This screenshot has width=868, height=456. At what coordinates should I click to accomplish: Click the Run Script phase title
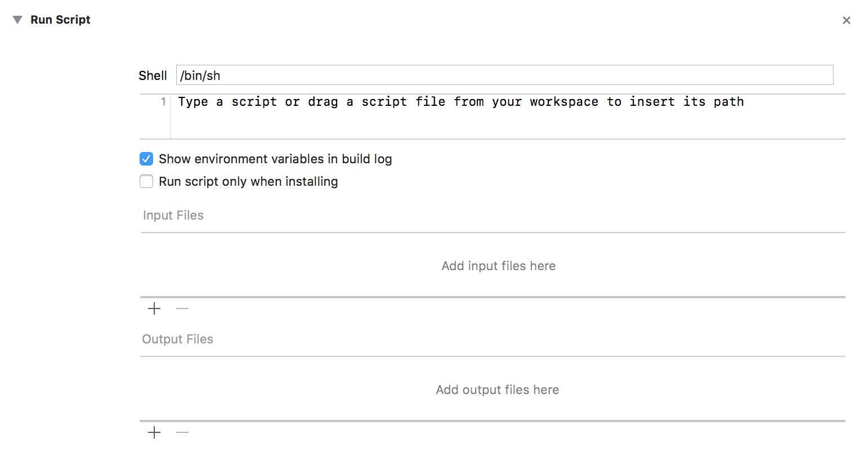tap(60, 19)
